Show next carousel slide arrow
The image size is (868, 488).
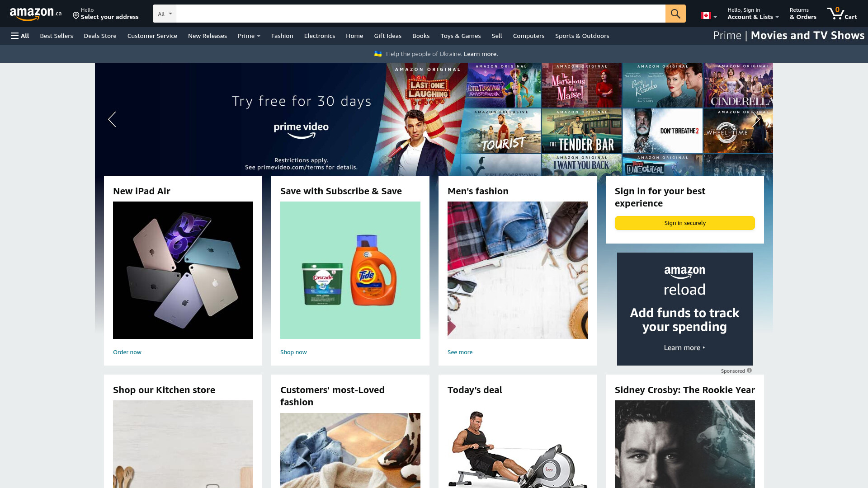point(756,119)
